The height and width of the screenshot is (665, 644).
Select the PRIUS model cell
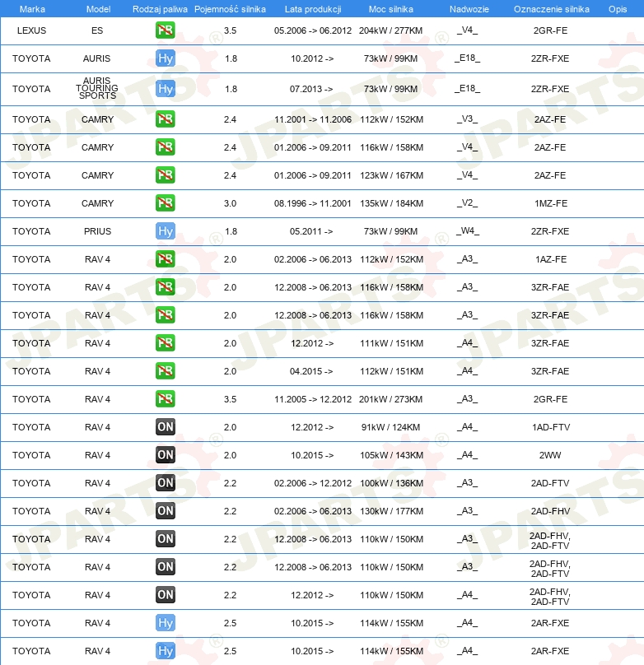[97, 231]
